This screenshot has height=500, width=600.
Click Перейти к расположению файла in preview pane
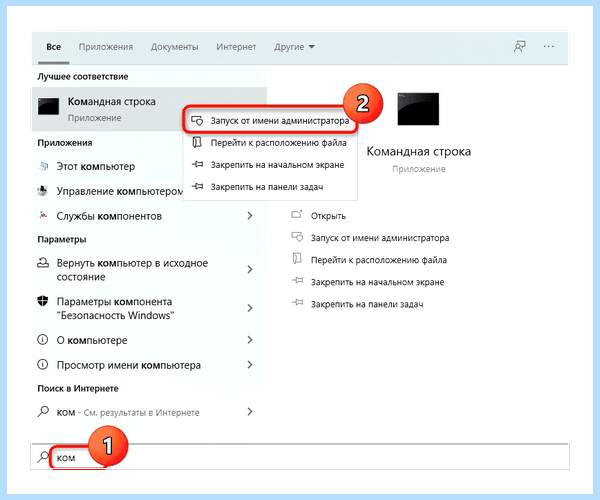click(x=379, y=261)
